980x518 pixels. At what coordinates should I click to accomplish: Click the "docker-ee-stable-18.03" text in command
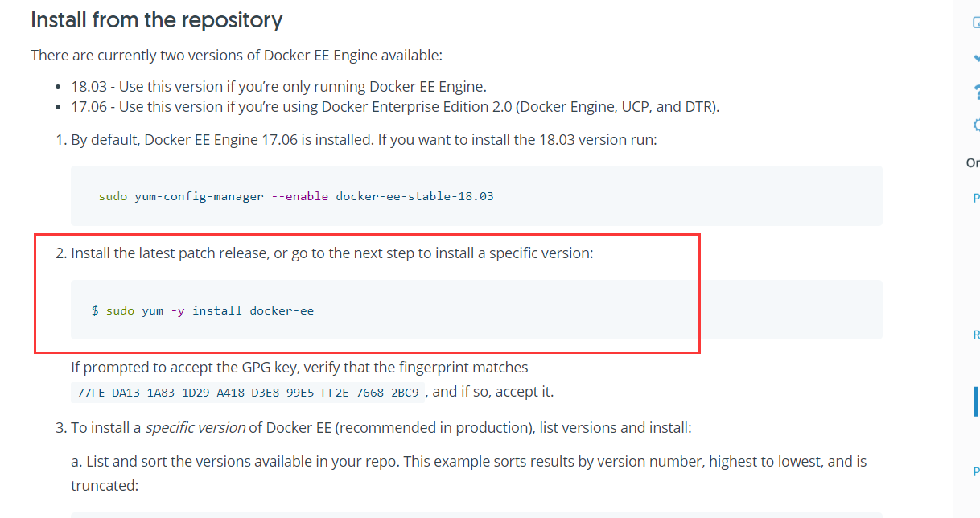[414, 196]
